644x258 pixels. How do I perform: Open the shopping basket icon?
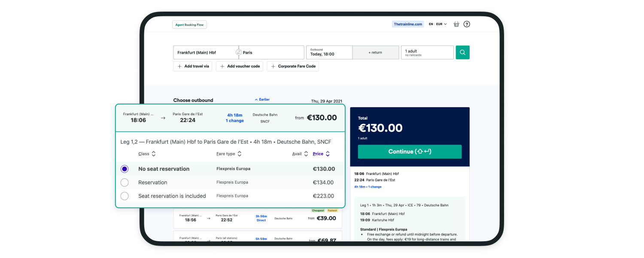[x=456, y=24]
